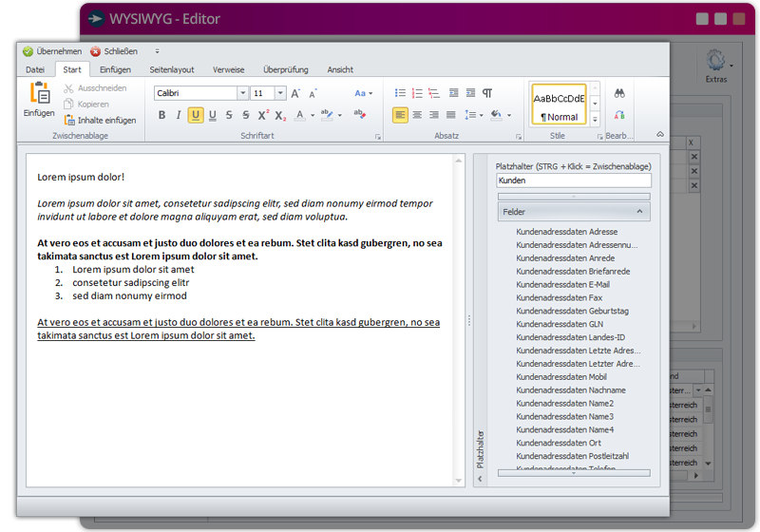Open the font size 11 dropdown
The width and height of the screenshot is (760, 532).
[x=280, y=93]
